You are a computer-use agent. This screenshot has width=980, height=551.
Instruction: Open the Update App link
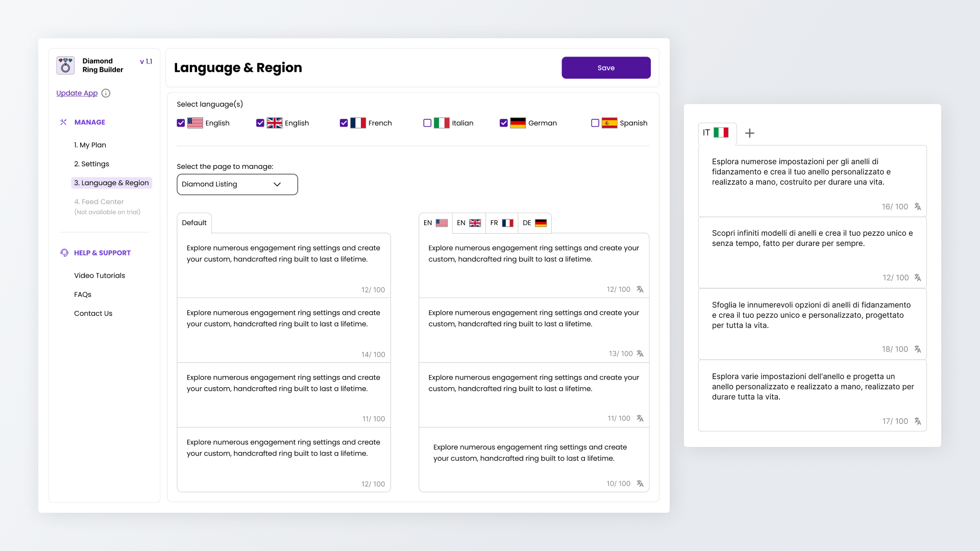pos(77,93)
